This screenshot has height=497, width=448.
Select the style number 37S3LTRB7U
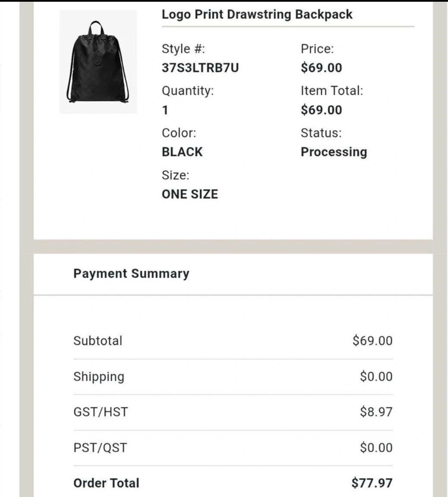(x=200, y=68)
